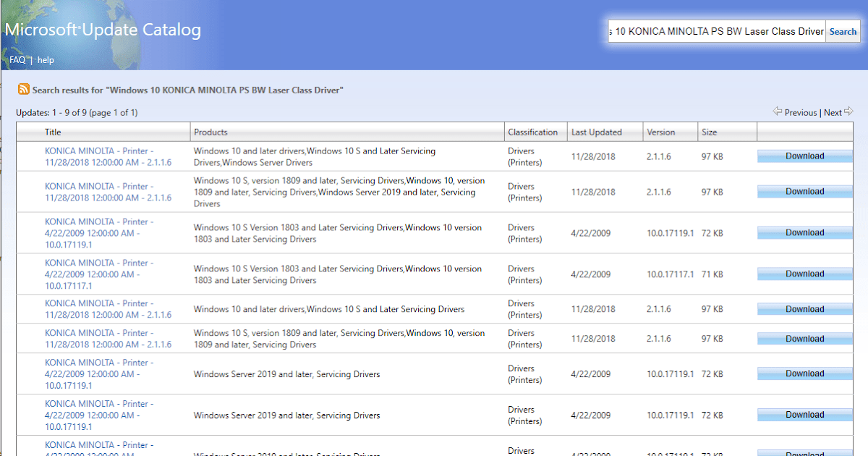
Task: Click the left arrow icon beside Previous
Action: click(x=778, y=111)
